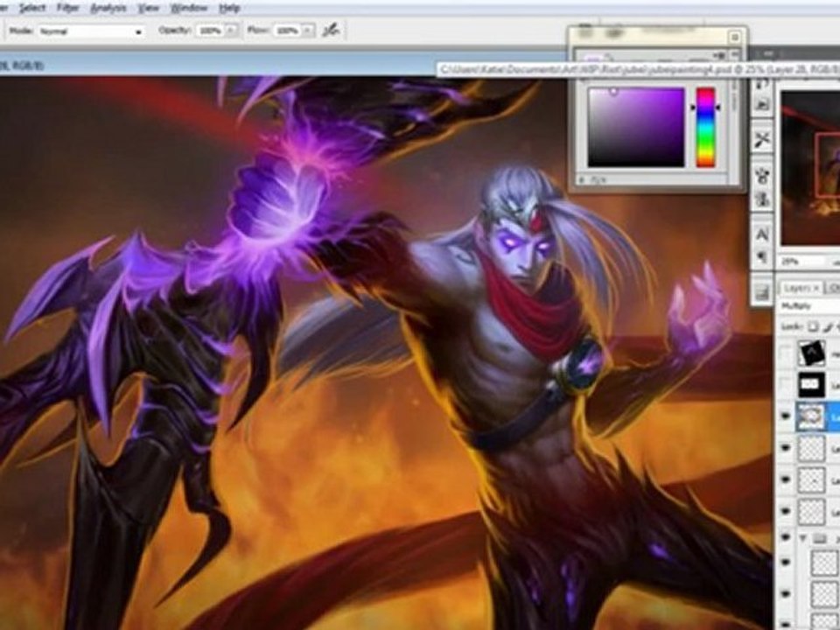The image size is (840, 630).
Task: Open the Brushes panel from the icon dock
Action: coord(762,176)
